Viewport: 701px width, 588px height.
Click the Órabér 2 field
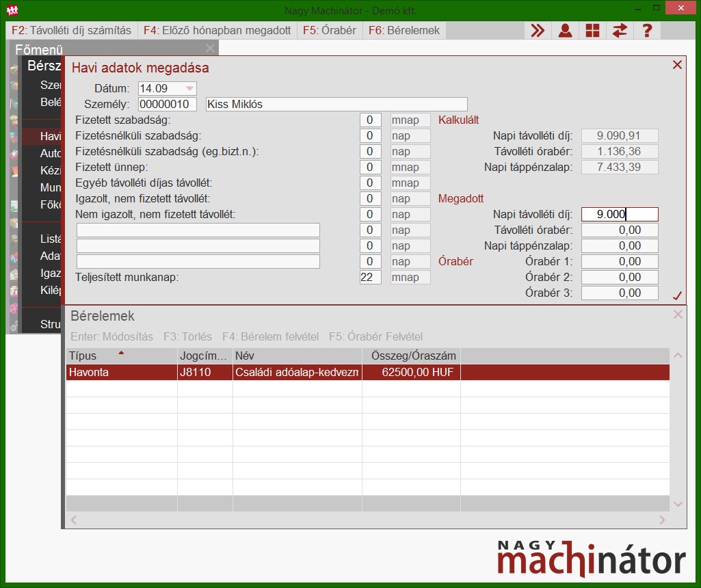pos(620,277)
